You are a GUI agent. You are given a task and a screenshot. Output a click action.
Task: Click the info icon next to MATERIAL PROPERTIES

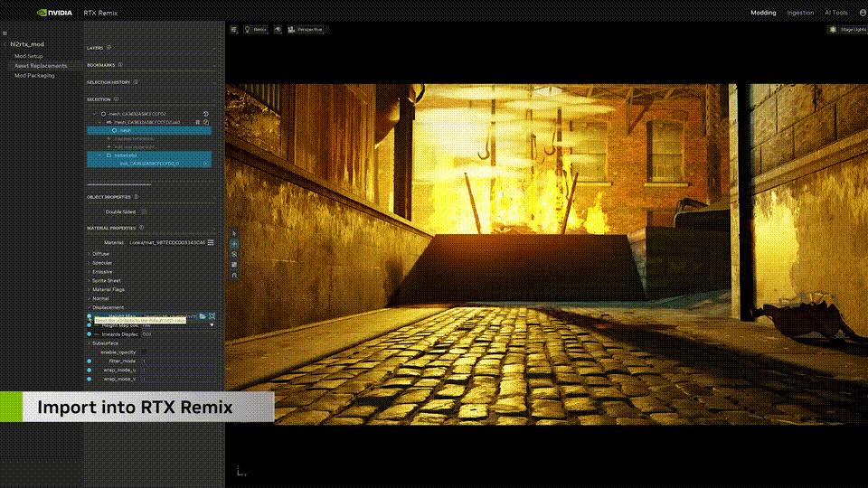(x=142, y=228)
